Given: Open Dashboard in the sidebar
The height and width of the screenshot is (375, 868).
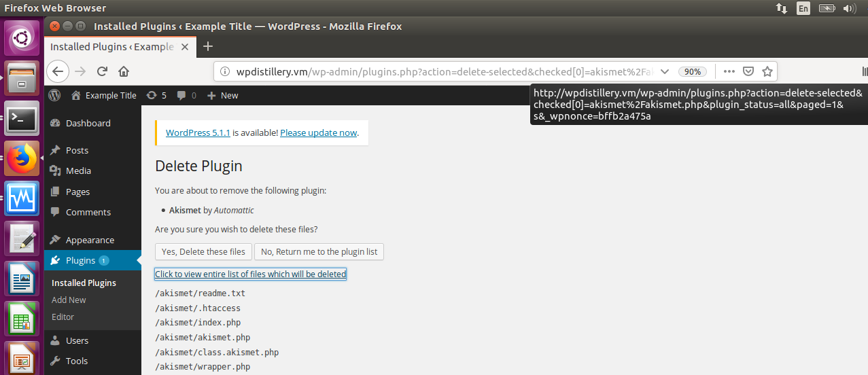Looking at the screenshot, I should (x=92, y=123).
